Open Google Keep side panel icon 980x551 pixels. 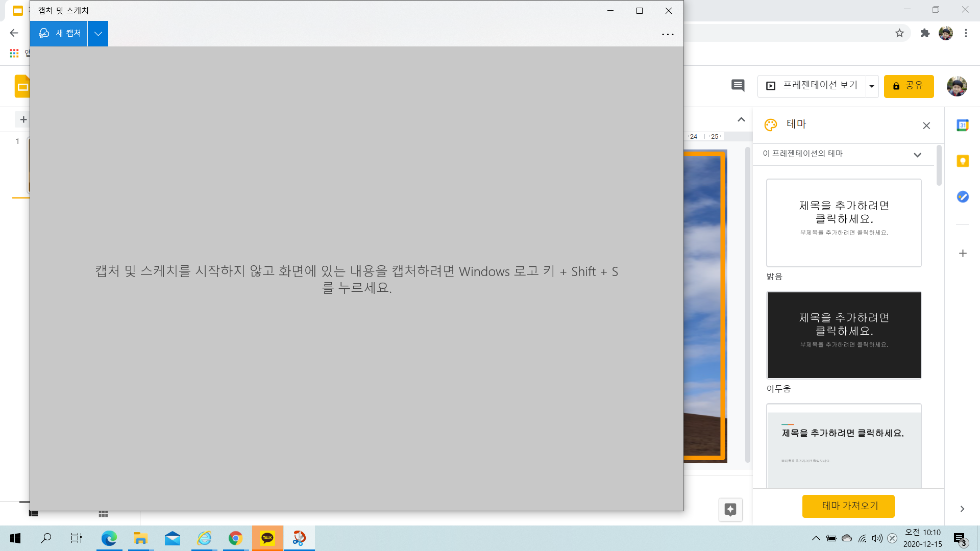tap(963, 161)
